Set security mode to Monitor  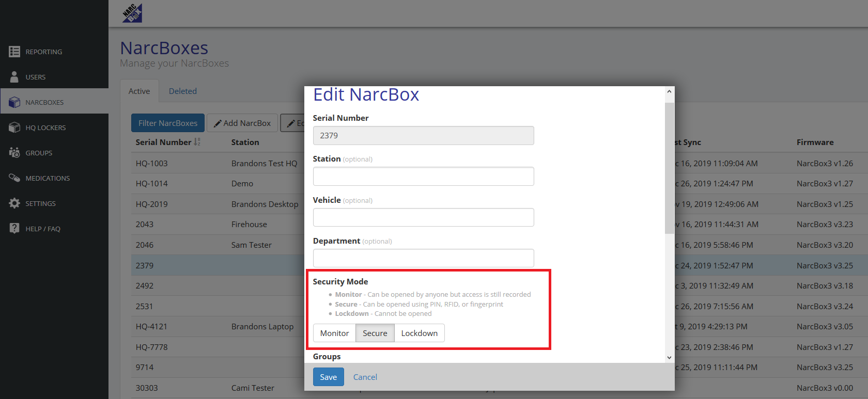click(334, 333)
